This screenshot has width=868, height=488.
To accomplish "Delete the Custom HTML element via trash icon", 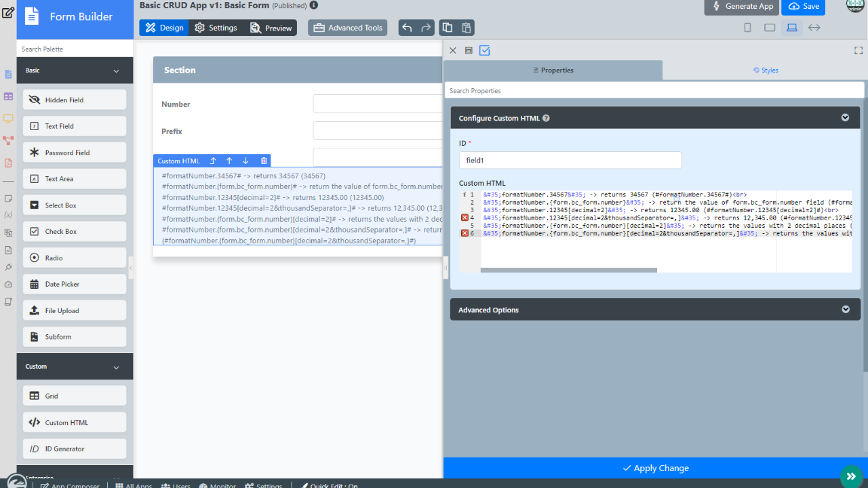I will point(264,161).
